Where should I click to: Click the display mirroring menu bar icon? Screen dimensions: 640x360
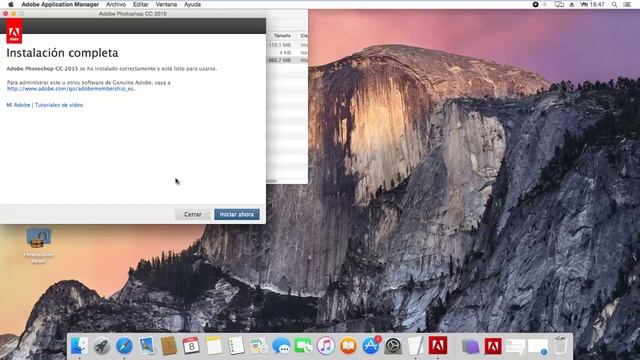click(559, 4)
